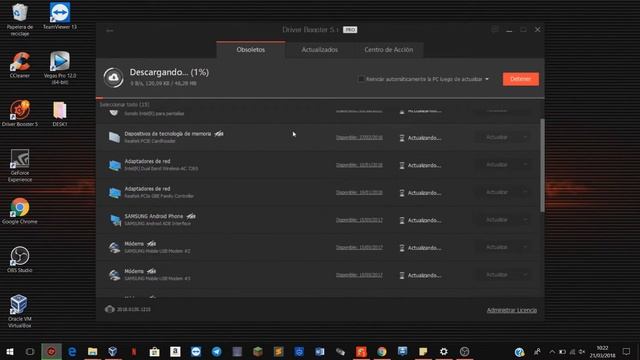Go back with Driver Booster's top-left arrow
Image resolution: width=640 pixels, height=360 pixels.
(x=109, y=30)
